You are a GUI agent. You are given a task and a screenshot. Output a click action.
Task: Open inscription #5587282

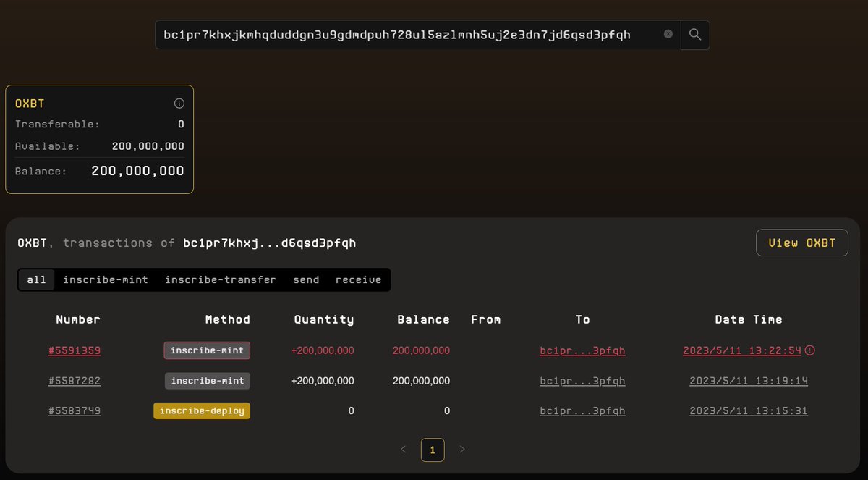(x=75, y=381)
